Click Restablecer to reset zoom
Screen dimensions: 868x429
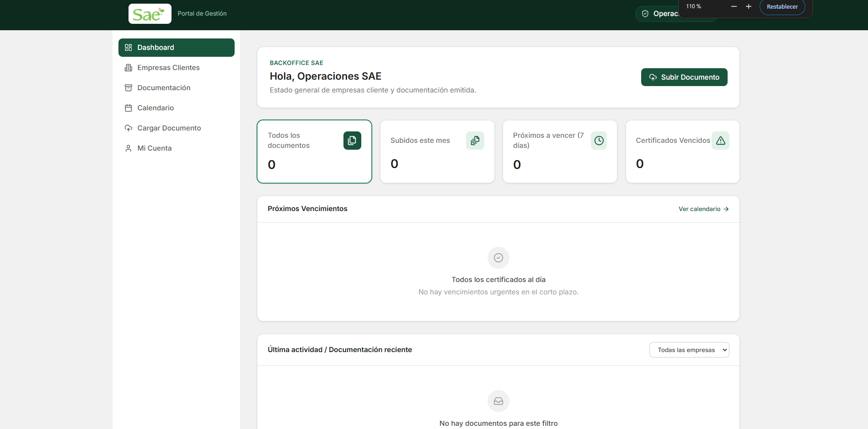(x=782, y=7)
